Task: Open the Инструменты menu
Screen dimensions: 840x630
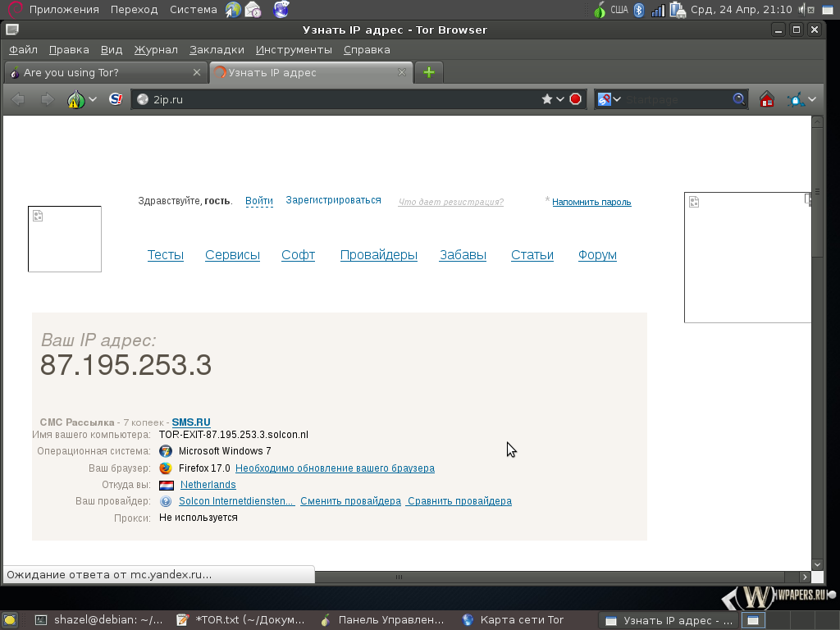Action: pos(294,49)
